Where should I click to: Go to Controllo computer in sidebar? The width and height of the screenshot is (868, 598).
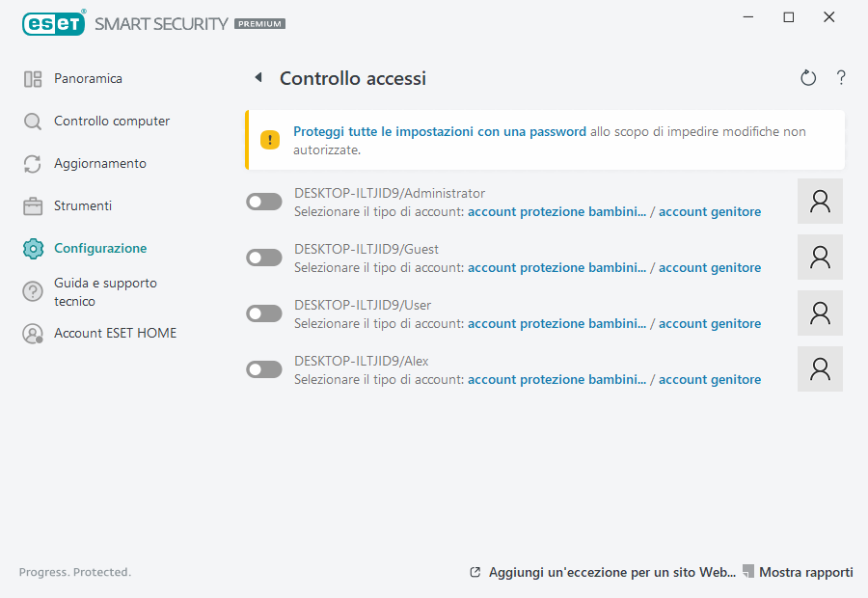111,122
